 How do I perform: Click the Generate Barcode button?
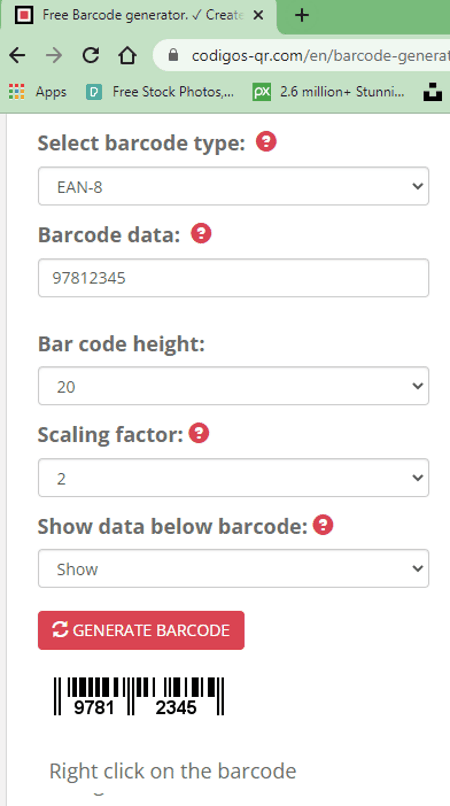[x=141, y=630]
